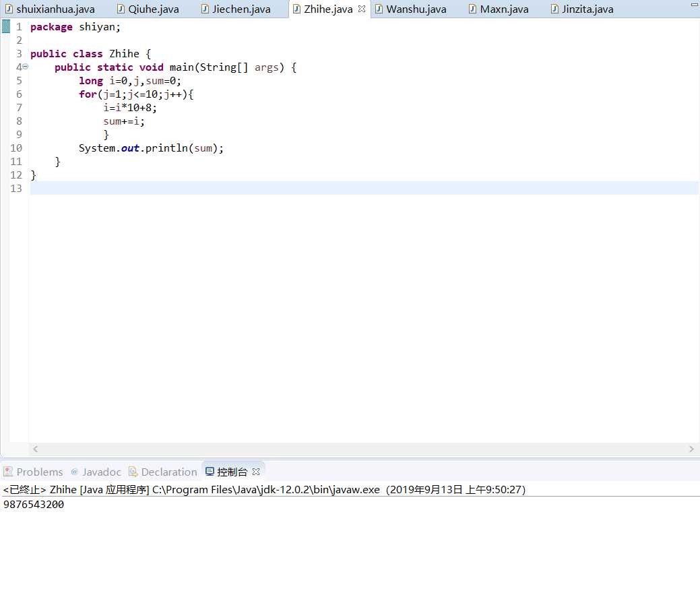The image size is (700, 599).
Task: Click the Java file icon on Wanshu.java tab
Action: point(379,9)
